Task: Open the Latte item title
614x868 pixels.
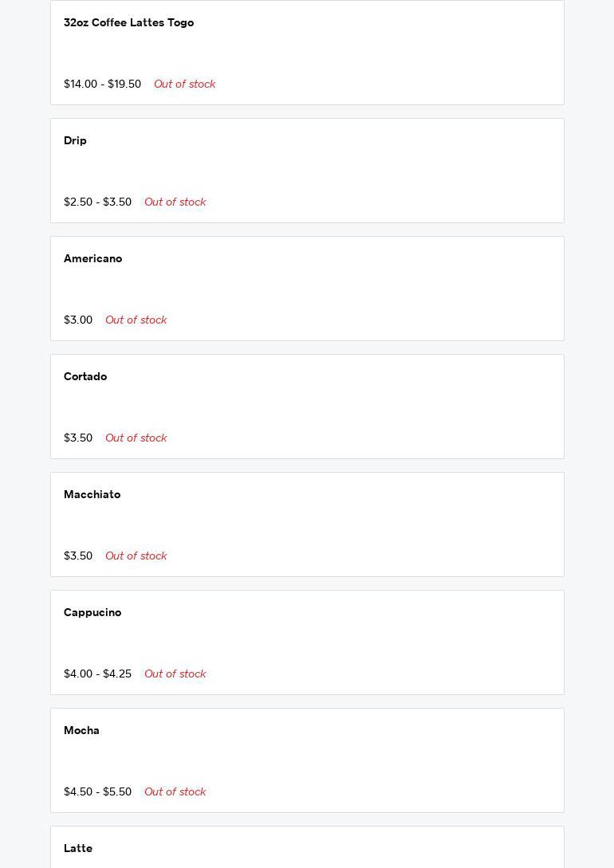Action: (x=78, y=849)
